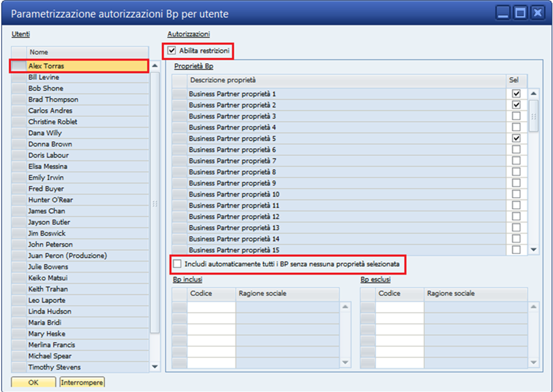Click Bp esclusi table scroll-up arrow
Viewport: 553px width, 392px height.
[534, 307]
